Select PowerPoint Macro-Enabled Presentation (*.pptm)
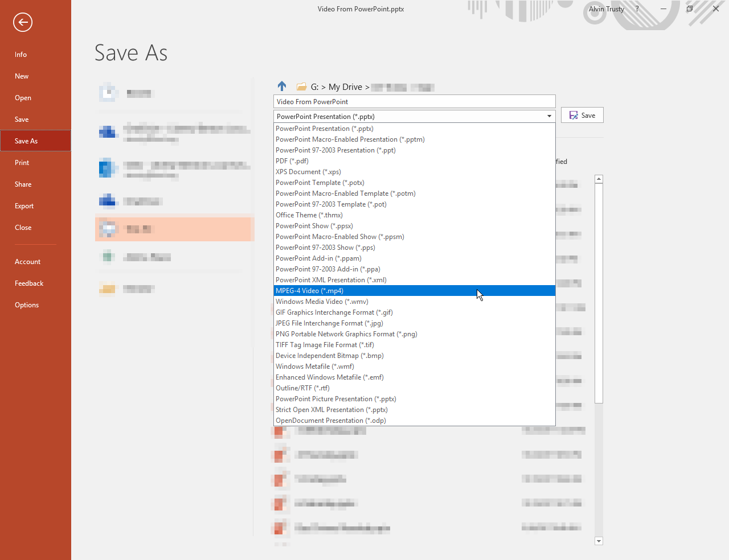This screenshot has width=729, height=560. pos(414,139)
